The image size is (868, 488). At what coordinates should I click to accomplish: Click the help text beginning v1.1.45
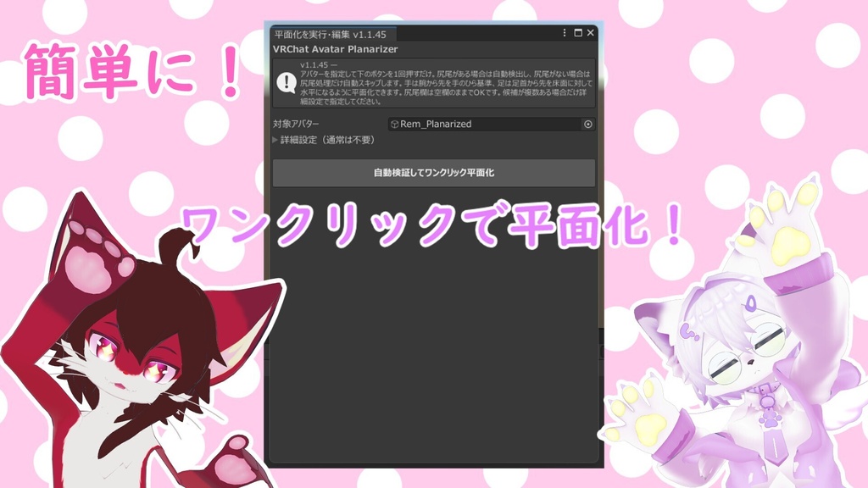(446, 84)
